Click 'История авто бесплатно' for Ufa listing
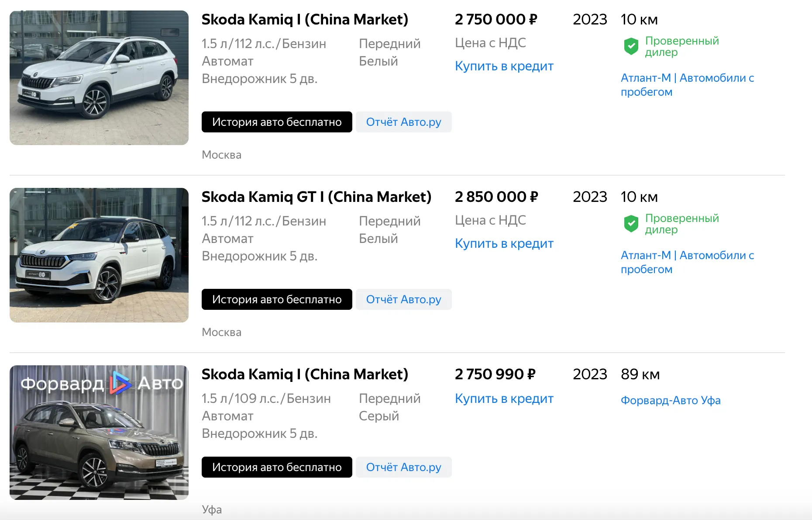Screen dimensions: 812x520 click(277, 467)
